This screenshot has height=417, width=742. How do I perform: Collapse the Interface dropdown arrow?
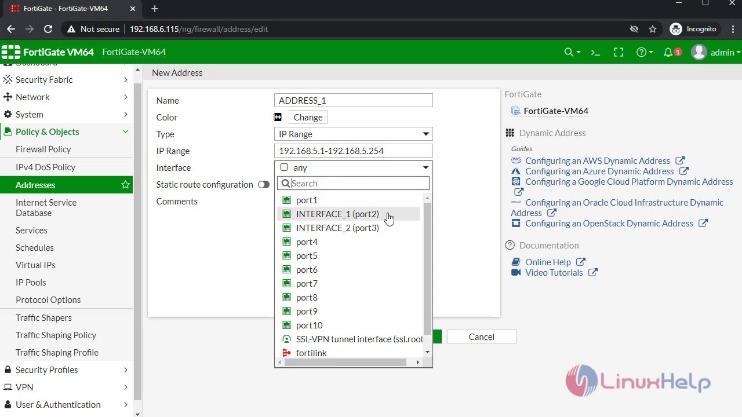coord(425,168)
